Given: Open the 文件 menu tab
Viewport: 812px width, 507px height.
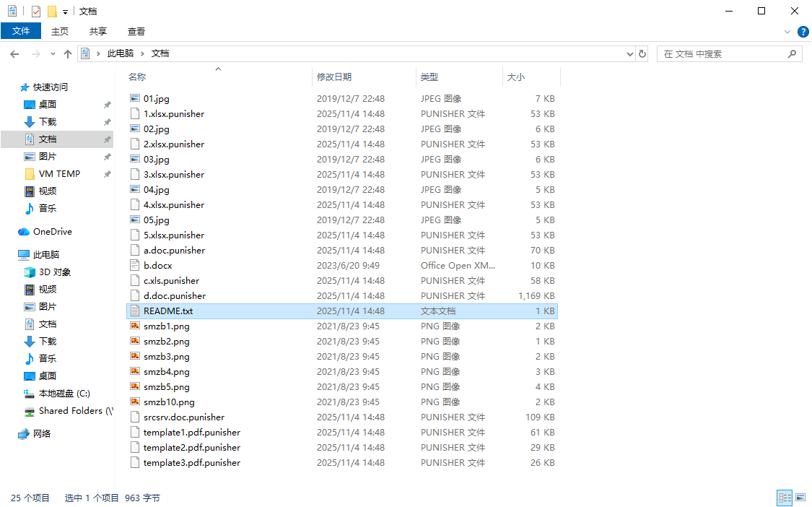Looking at the screenshot, I should click(21, 31).
